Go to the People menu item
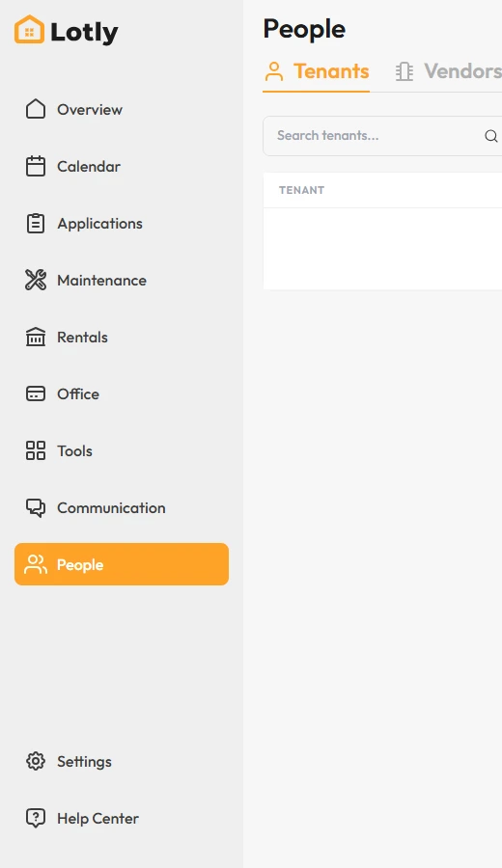Screen dimensions: 502x868 click(x=122, y=564)
